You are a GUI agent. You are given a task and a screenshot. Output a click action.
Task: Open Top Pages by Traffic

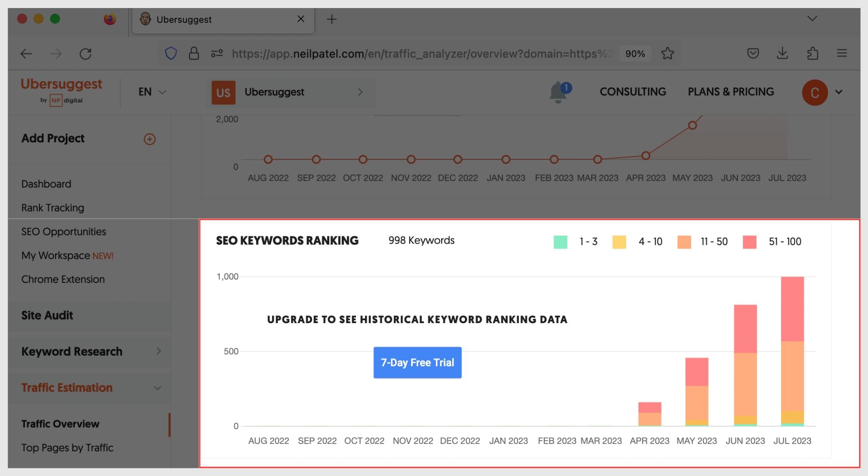click(67, 448)
